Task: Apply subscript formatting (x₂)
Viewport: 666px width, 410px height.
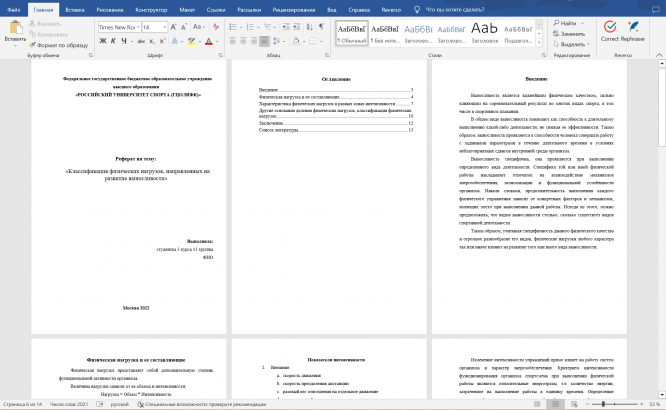Action: coord(152,41)
